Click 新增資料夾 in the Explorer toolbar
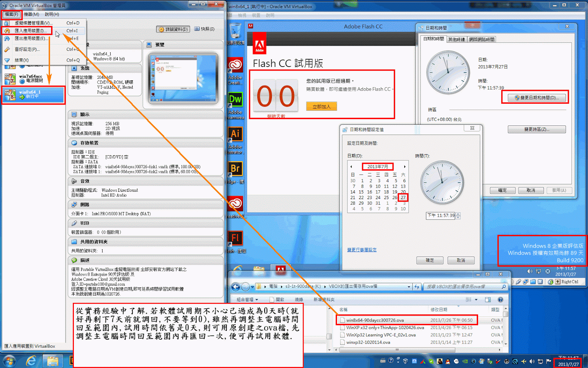This screenshot has height=368, width=588. (x=324, y=300)
